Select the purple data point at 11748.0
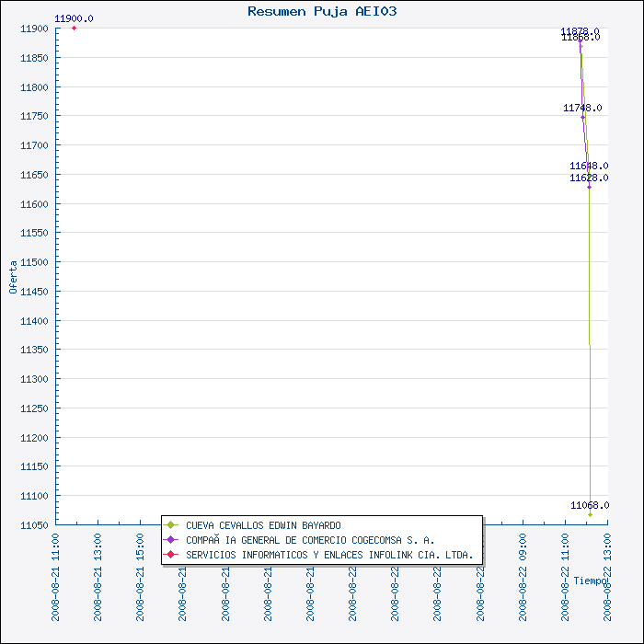The height and width of the screenshot is (644, 644). (582, 117)
